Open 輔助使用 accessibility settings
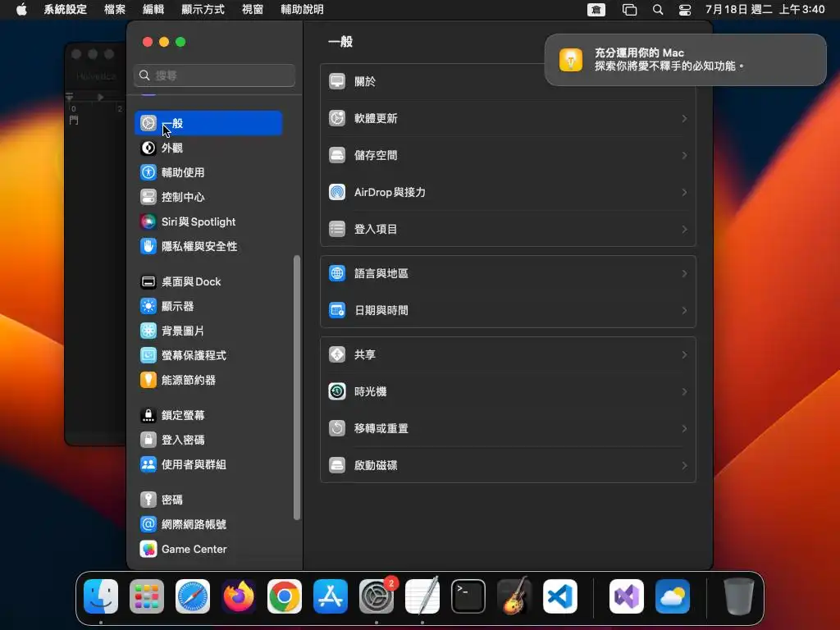 coord(208,172)
